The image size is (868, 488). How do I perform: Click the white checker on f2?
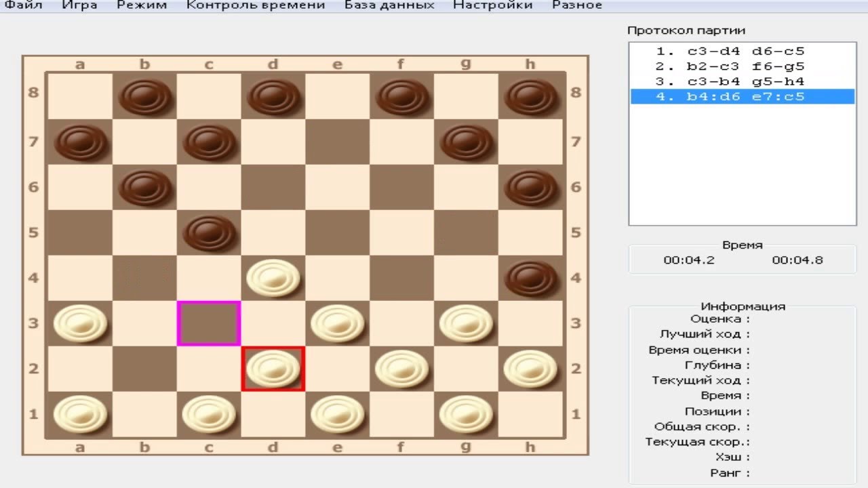401,369
